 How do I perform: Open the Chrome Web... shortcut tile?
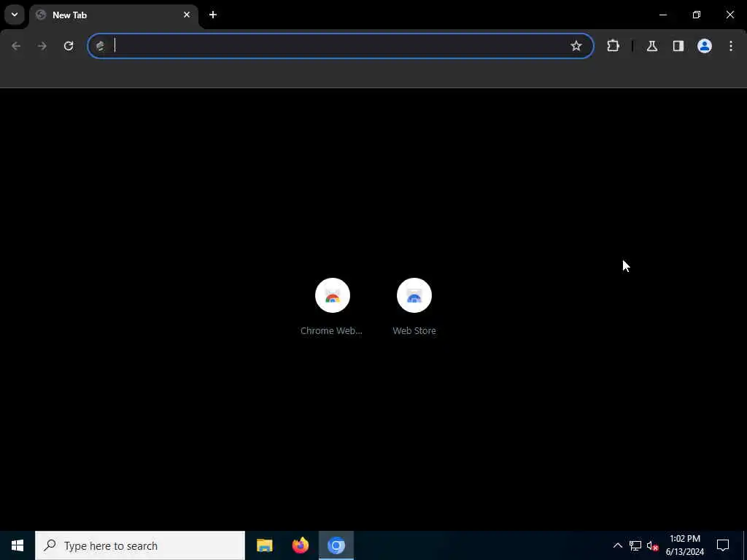click(x=332, y=307)
